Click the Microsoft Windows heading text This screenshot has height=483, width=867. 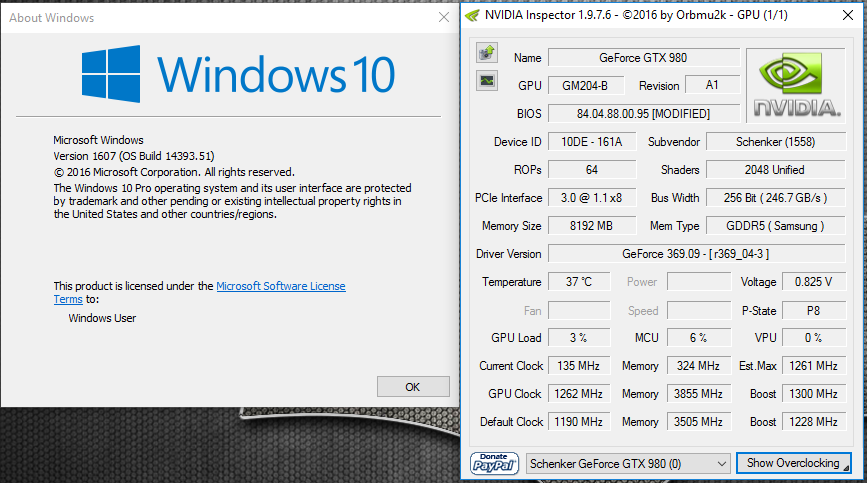pyautogui.click(x=98, y=140)
